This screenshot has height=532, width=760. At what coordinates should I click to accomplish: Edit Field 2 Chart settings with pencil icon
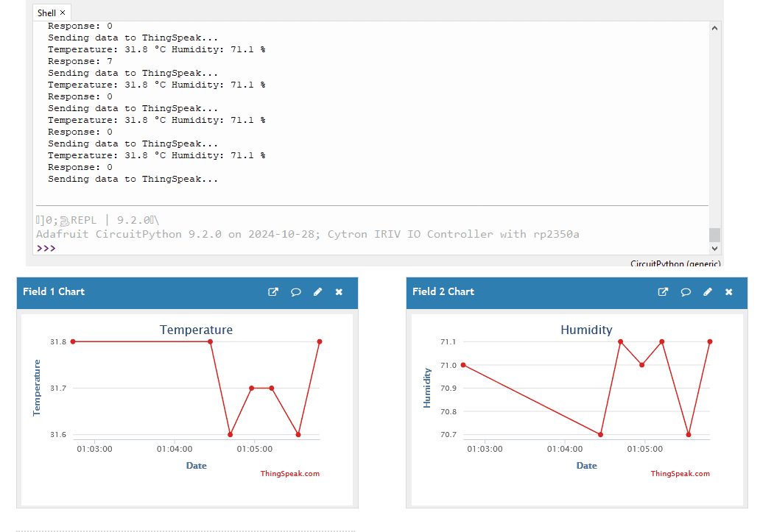point(707,291)
